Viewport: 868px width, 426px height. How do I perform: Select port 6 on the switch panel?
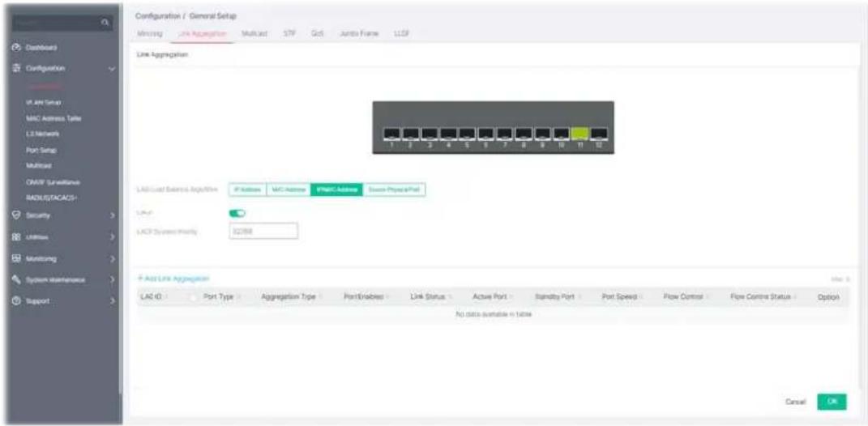tap(486, 134)
